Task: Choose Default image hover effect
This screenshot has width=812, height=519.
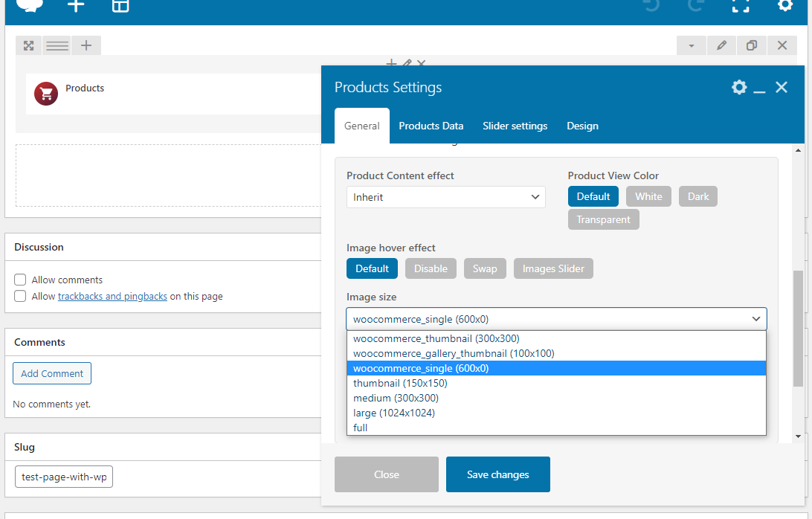Action: pyautogui.click(x=372, y=269)
